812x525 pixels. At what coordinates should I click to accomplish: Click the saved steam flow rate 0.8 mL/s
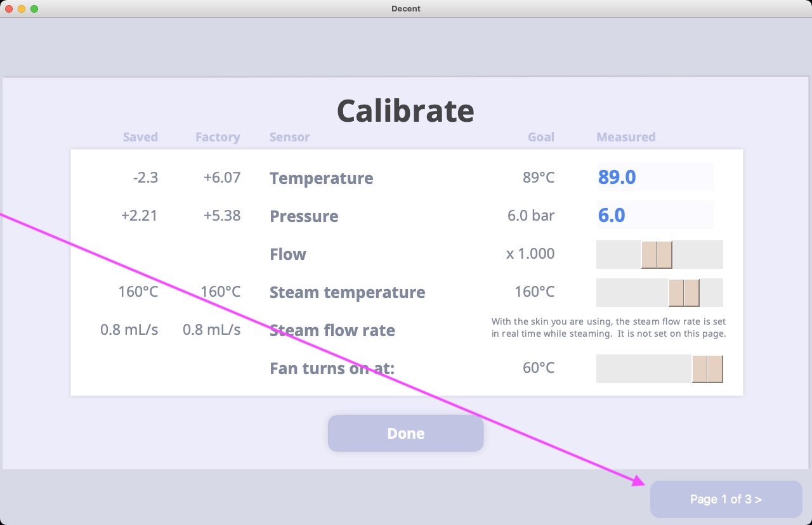[129, 330]
